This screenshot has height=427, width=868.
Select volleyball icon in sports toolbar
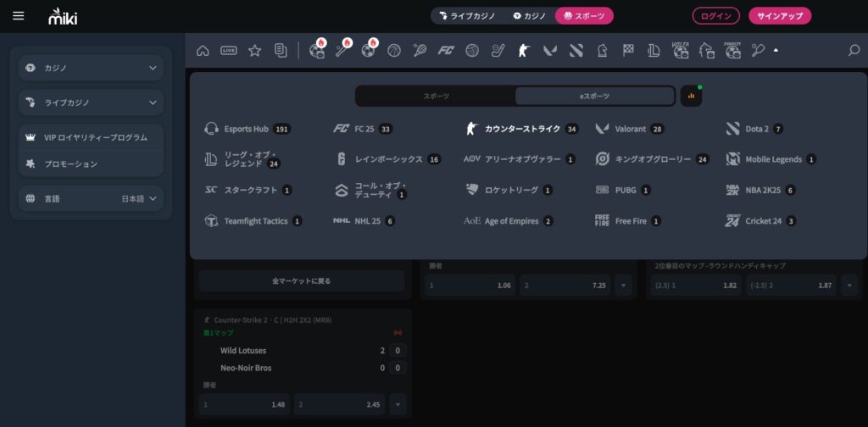[471, 50]
